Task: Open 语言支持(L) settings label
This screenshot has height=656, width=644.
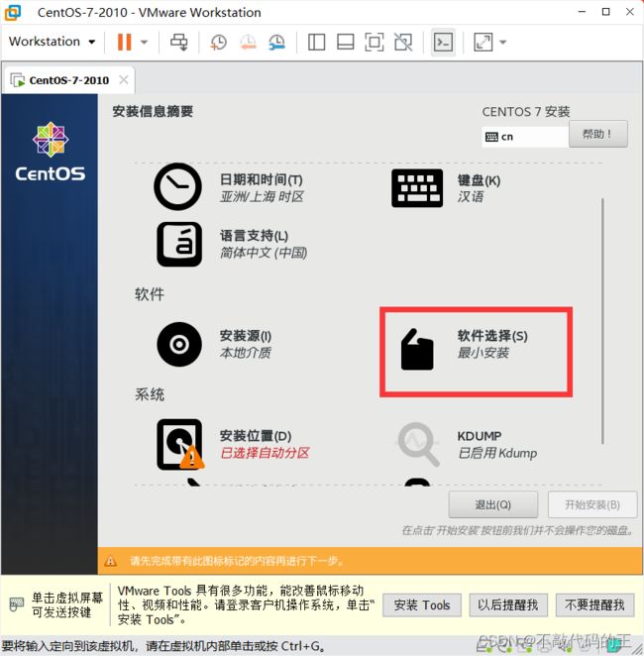Action: tap(255, 236)
